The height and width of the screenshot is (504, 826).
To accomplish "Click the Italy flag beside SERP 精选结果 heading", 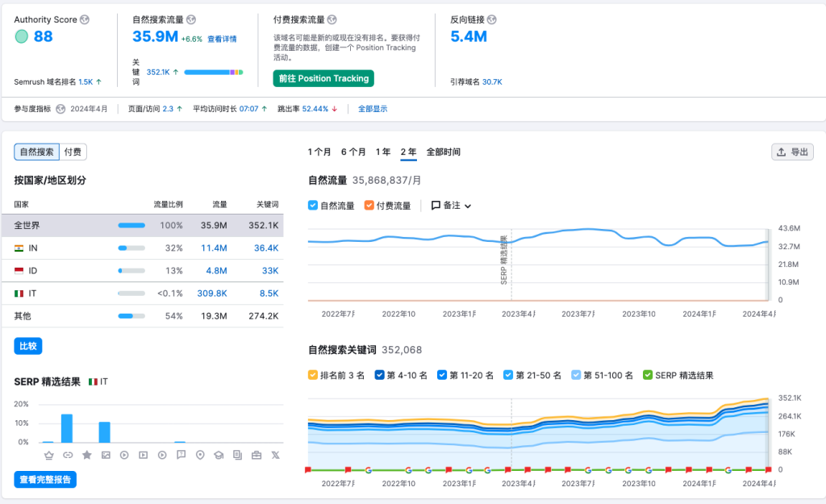I will pyautogui.click(x=93, y=381).
